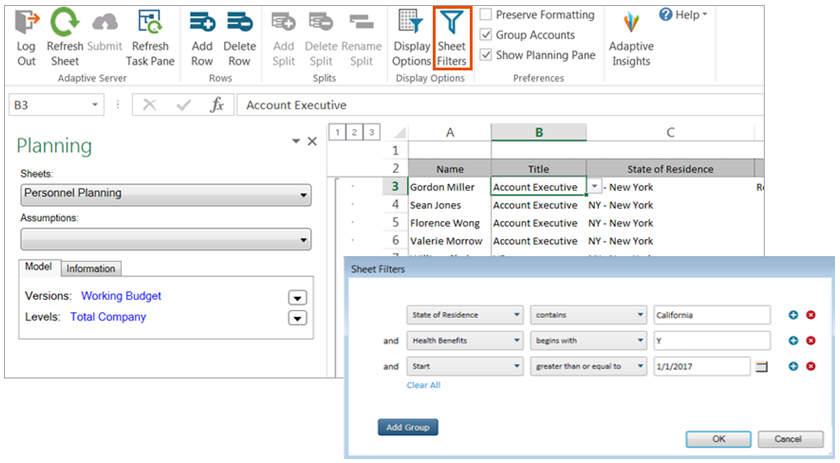
Task: Click the Delete Row icon
Action: tap(239, 23)
